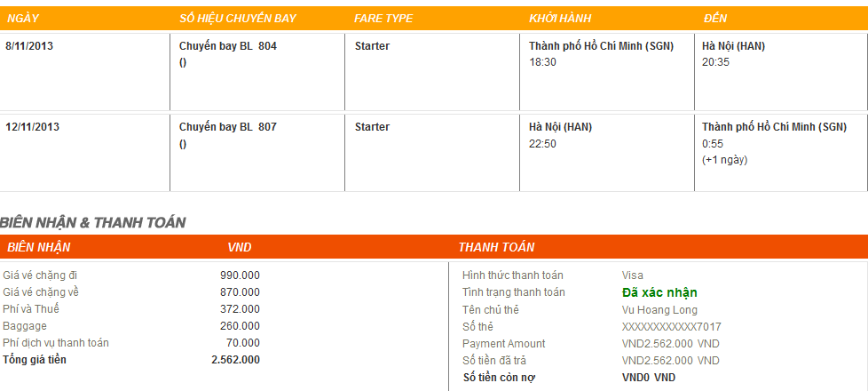Click the masked card number ending 7017
The image size is (868, 391).
(671, 327)
